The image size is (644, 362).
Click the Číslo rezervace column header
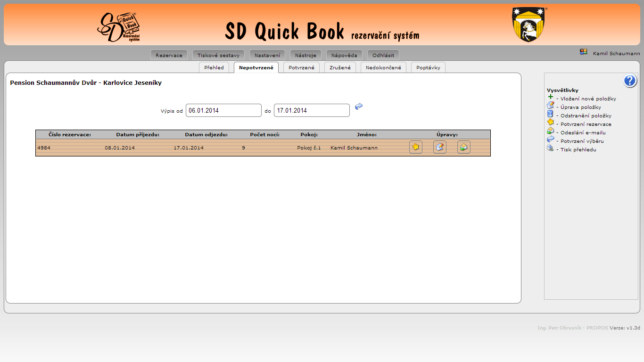[70, 134]
